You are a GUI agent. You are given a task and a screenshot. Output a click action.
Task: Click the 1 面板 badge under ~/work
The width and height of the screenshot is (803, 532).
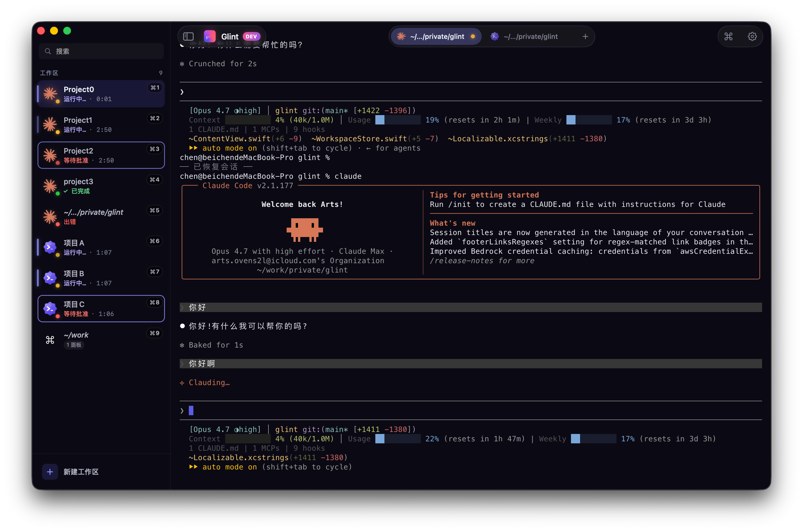pyautogui.click(x=74, y=345)
